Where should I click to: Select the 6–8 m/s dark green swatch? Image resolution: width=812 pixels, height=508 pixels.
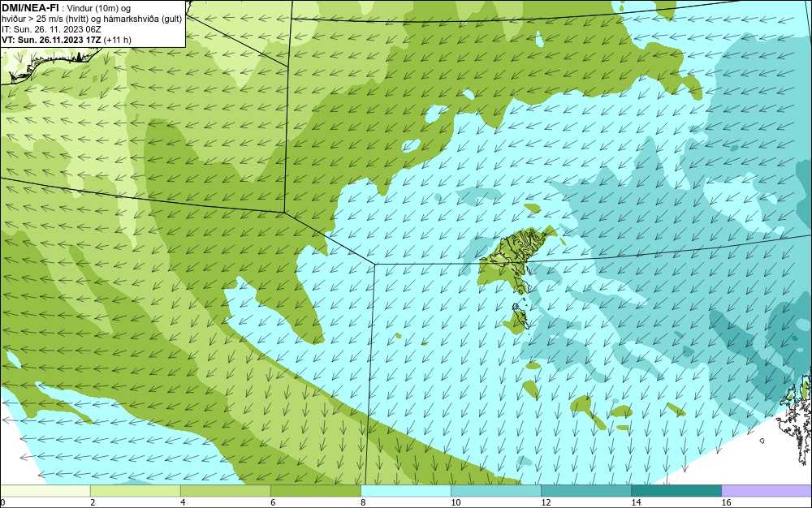(315, 490)
